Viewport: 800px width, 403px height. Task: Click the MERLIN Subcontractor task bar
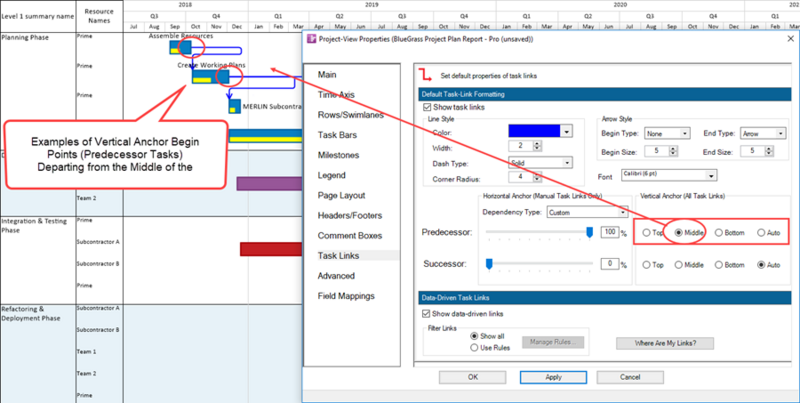(x=235, y=106)
